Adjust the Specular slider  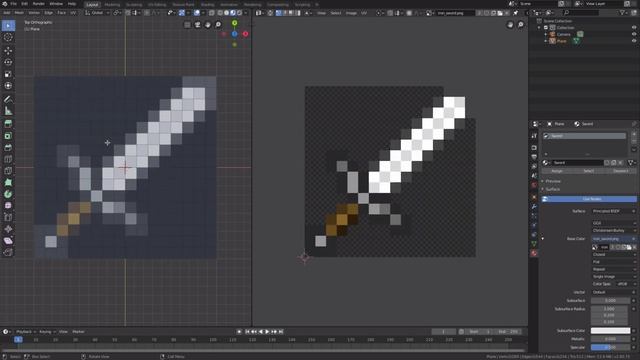[610, 347]
